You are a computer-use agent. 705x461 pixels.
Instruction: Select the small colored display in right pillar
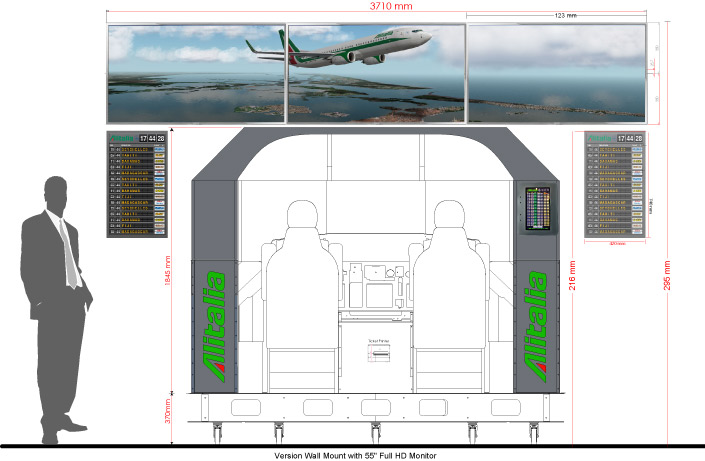[538, 210]
